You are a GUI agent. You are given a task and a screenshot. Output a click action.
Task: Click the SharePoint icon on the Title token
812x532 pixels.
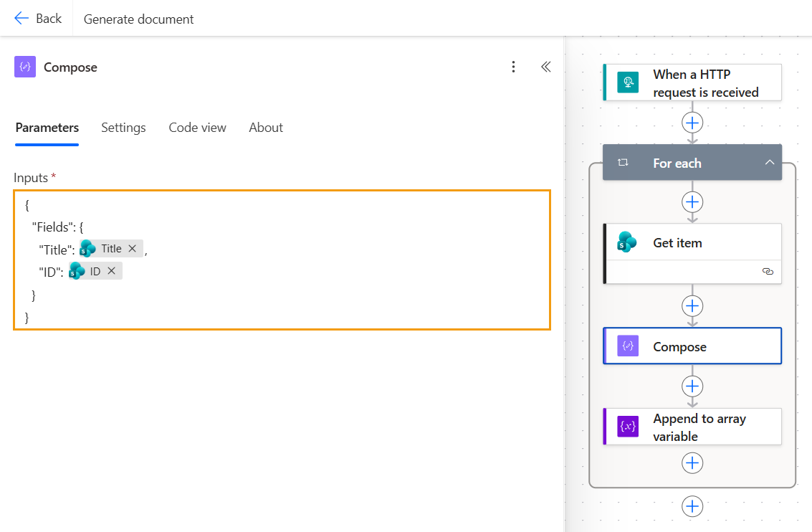87,248
